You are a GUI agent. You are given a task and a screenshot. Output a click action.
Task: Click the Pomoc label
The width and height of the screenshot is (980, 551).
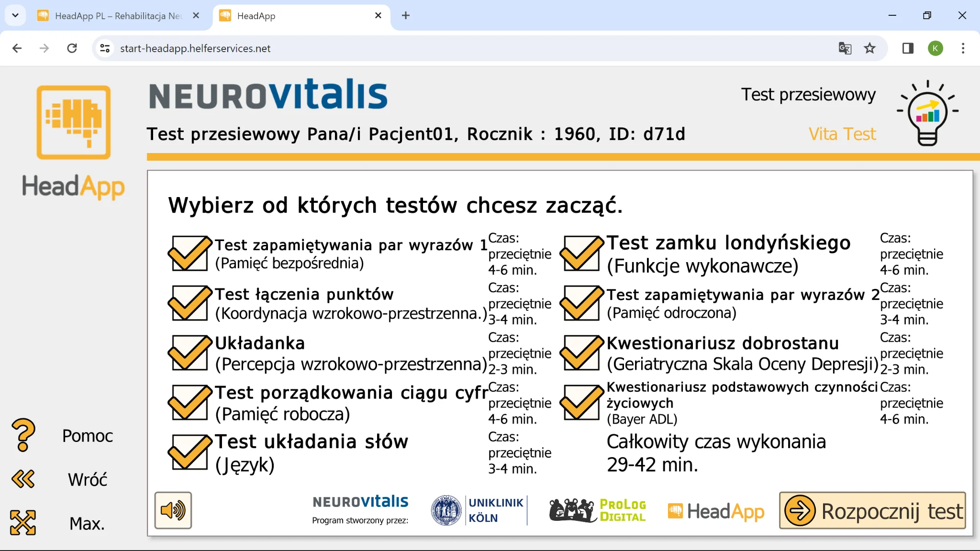click(88, 436)
